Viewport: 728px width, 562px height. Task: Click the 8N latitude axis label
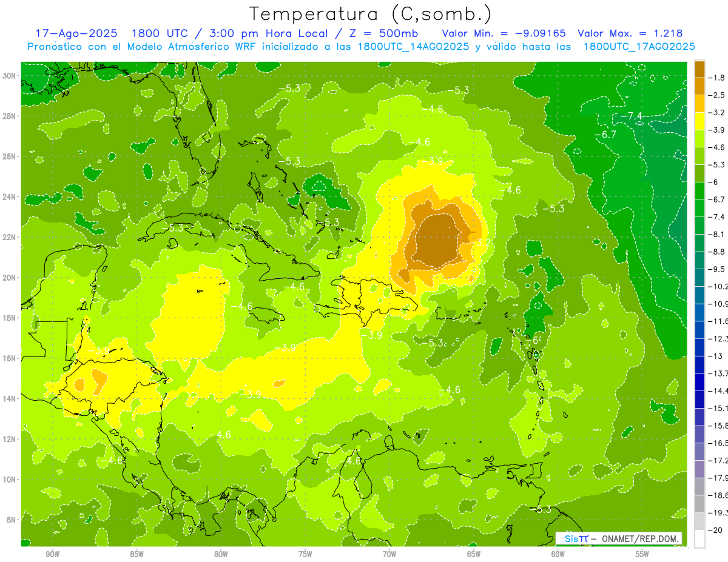click(12, 520)
